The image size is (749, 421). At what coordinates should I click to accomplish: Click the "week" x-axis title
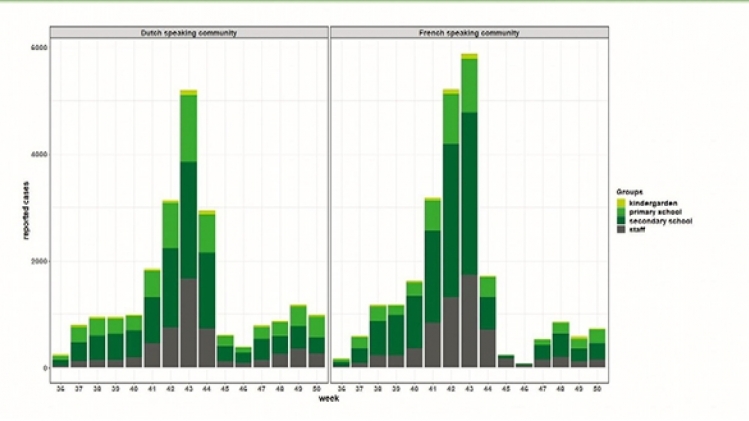click(x=329, y=398)
